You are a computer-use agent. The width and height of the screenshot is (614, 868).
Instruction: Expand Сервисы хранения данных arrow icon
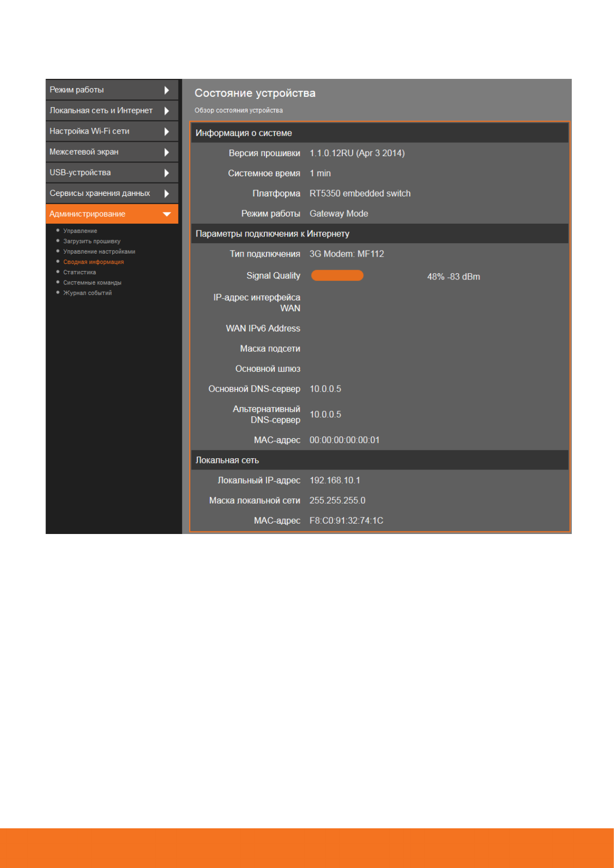tap(167, 193)
